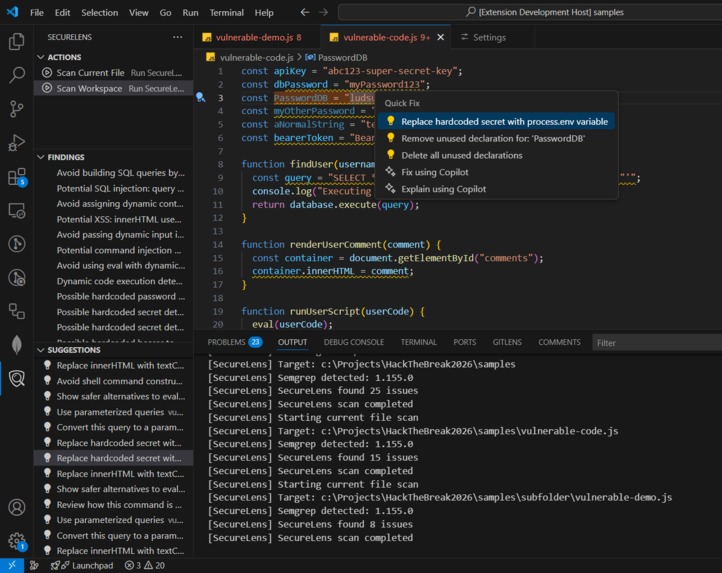Select 'Potential SQL injection: query' finding
The width and height of the screenshot is (722, 573).
(113, 188)
